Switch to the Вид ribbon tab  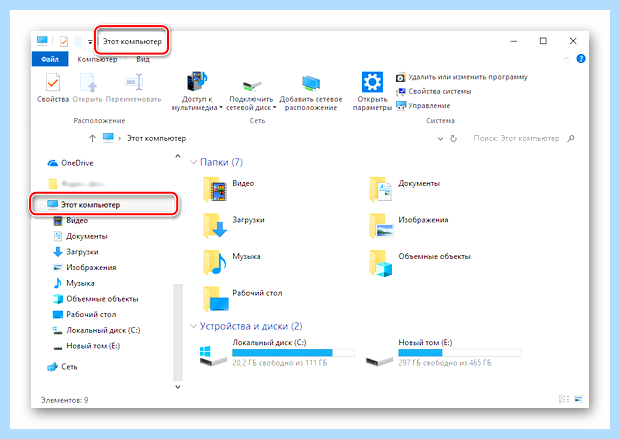pos(143,59)
